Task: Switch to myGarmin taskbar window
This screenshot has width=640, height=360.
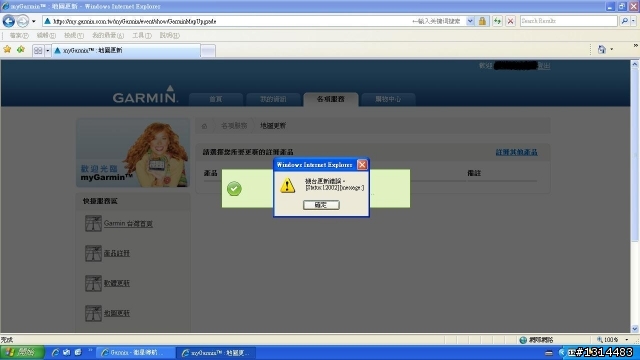Action: [x=216, y=353]
